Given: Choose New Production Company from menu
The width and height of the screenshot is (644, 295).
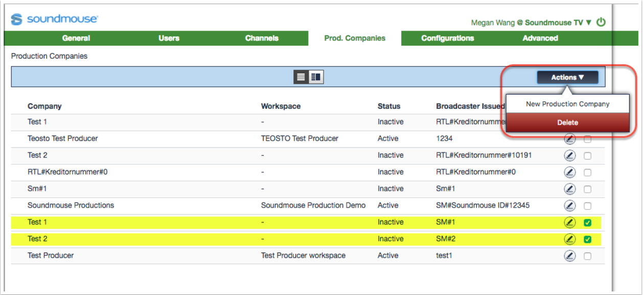Looking at the screenshot, I should 568,104.
